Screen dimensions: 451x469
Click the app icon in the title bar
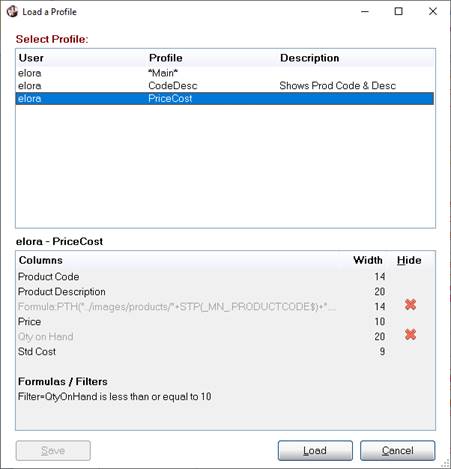[x=12, y=12]
